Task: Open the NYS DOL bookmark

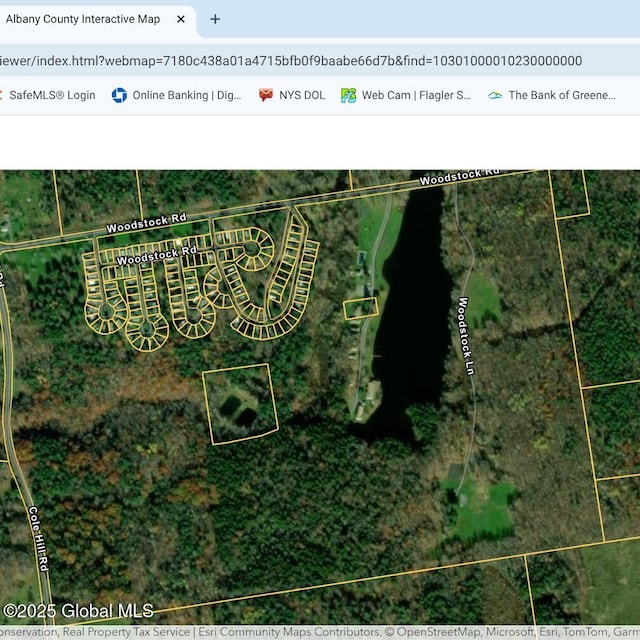Action: click(292, 95)
